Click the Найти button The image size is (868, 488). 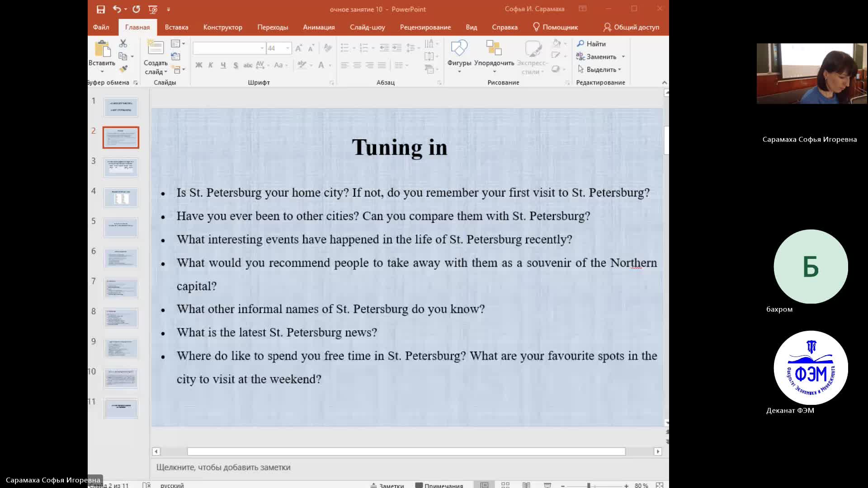tap(591, 44)
